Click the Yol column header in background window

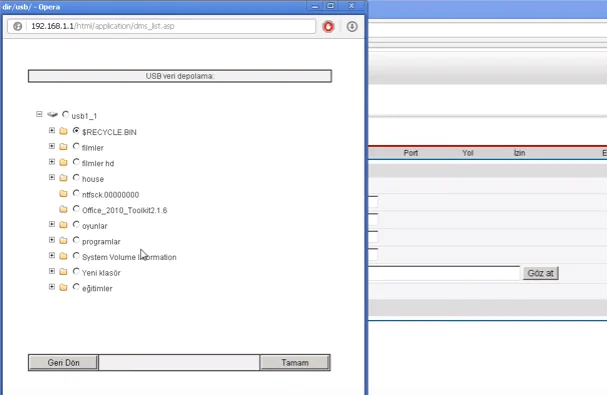[468, 153]
